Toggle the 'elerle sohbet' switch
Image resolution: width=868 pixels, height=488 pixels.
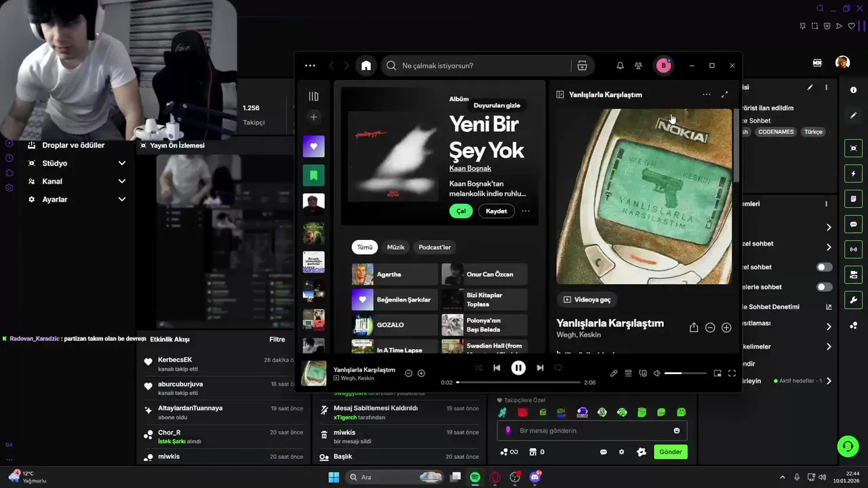click(x=824, y=287)
